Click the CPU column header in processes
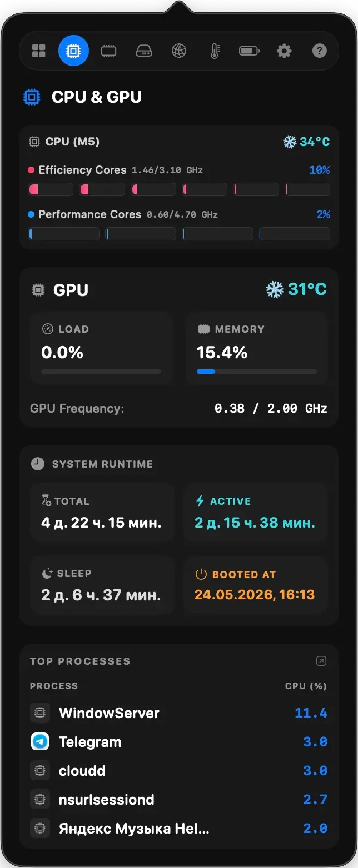This screenshot has height=868, width=358. coord(306,686)
